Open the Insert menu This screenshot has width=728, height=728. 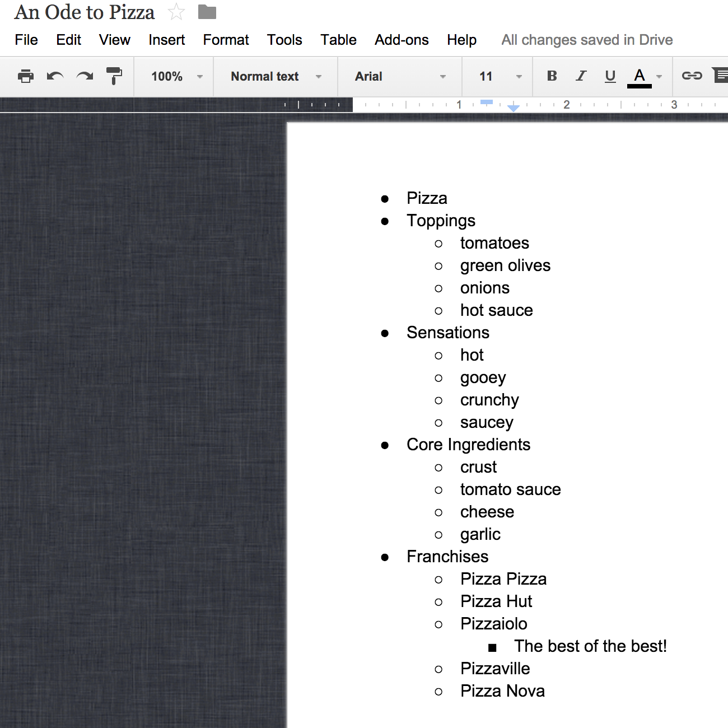[x=167, y=40]
